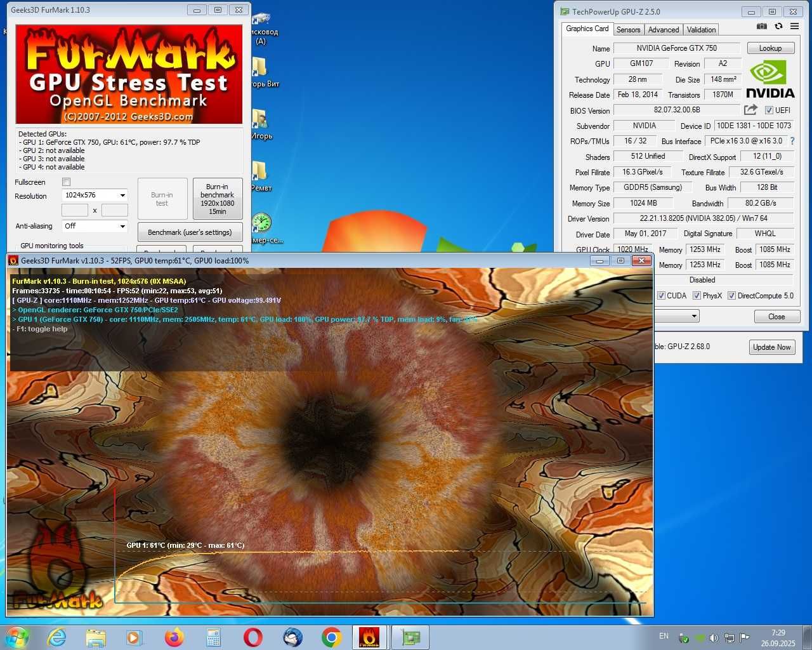Click the Lookup button

pos(770,48)
